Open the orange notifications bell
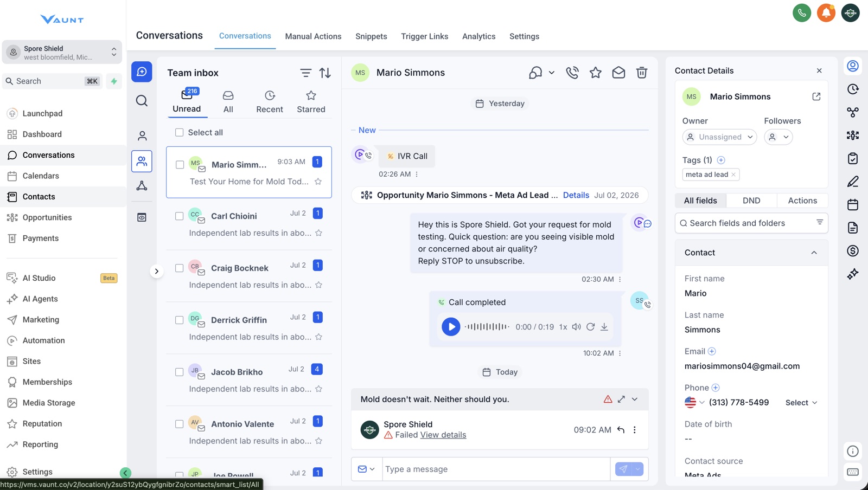The image size is (868, 490). pos(826,12)
